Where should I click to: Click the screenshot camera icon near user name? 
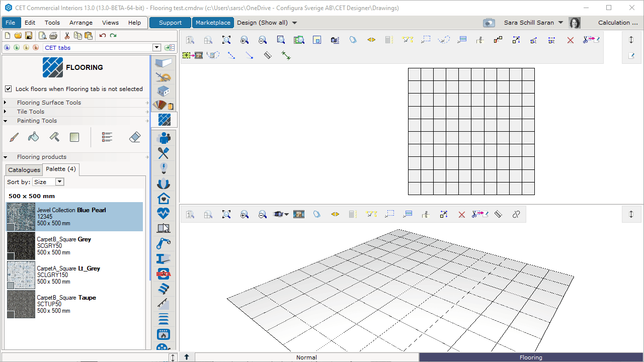click(x=489, y=23)
